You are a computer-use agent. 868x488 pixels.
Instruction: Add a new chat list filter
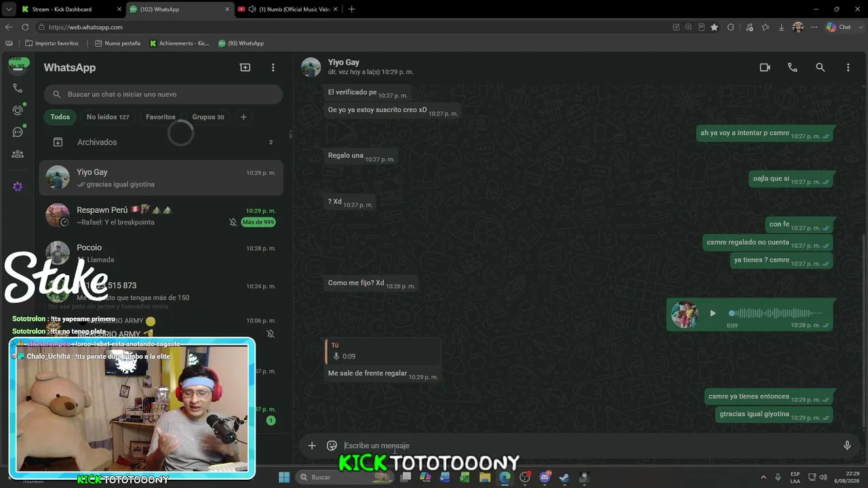(x=243, y=117)
